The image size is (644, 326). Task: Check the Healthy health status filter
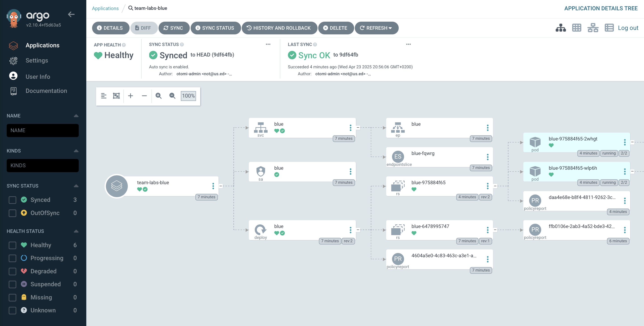(x=12, y=245)
